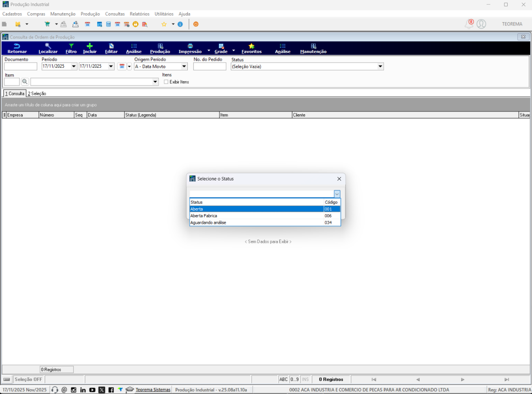Screen dimensions: 532x394
Task: Open the notifications bell icon
Action: tap(469, 24)
